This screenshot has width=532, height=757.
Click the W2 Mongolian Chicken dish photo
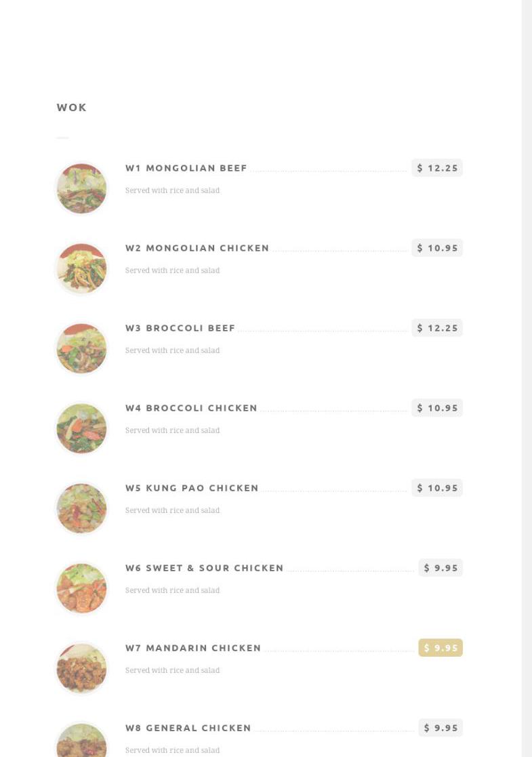tap(81, 268)
